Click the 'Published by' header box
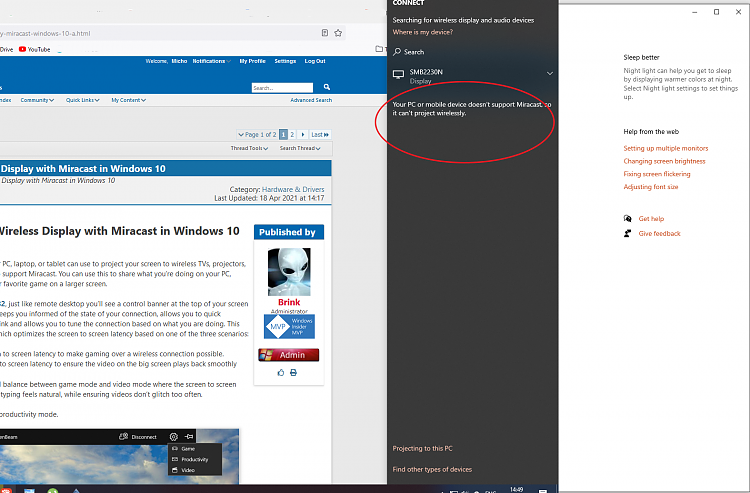This screenshot has height=493, width=750. click(288, 232)
